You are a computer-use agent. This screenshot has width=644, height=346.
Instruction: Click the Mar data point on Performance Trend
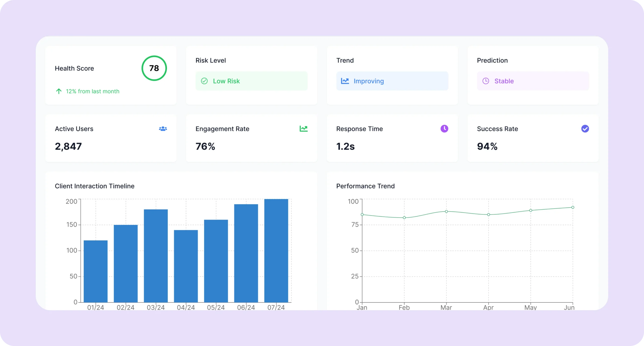click(446, 211)
